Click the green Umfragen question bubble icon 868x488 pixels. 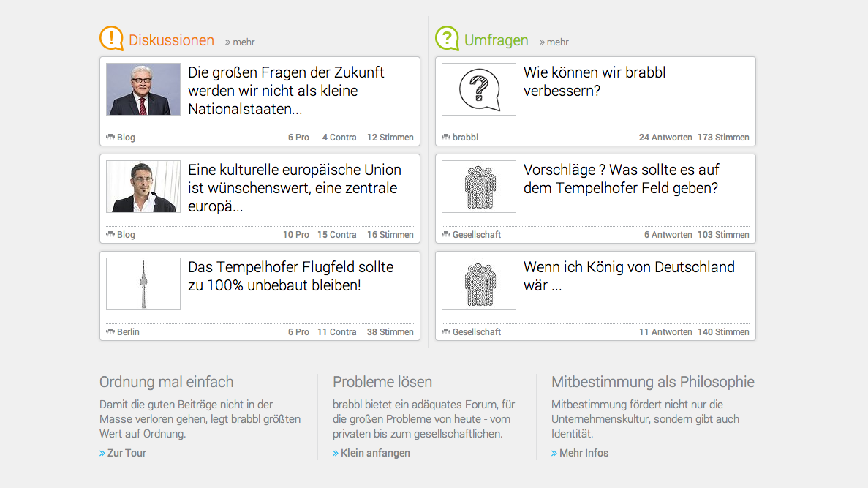pos(447,38)
